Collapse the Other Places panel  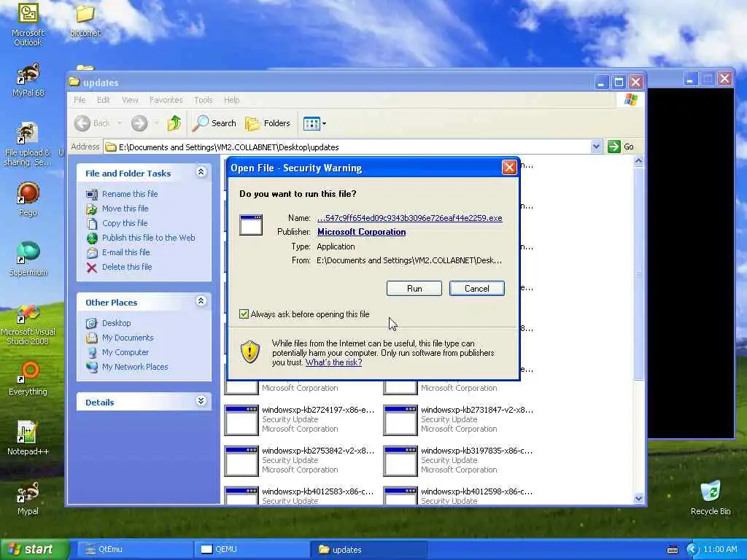201,301
